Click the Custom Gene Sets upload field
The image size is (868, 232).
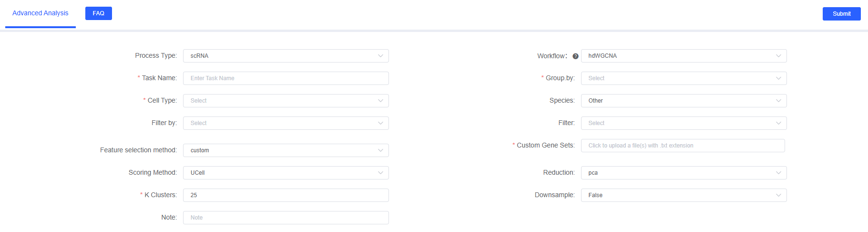pos(682,146)
